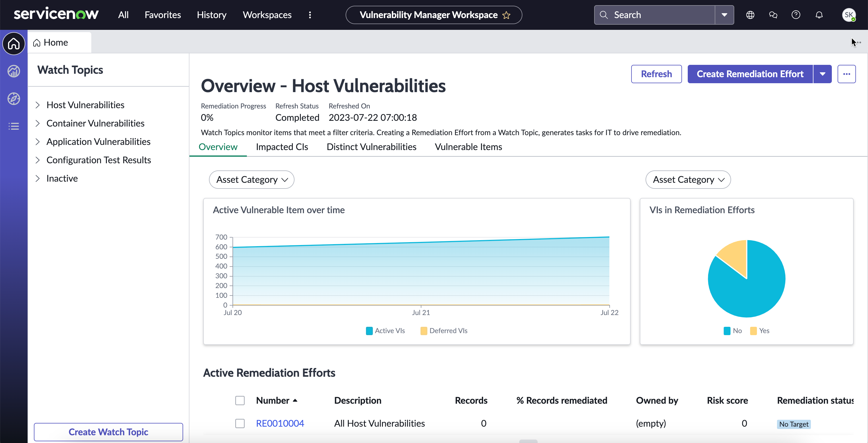
Task: Open the dashboards chart icon in sidebar
Action: click(13, 71)
